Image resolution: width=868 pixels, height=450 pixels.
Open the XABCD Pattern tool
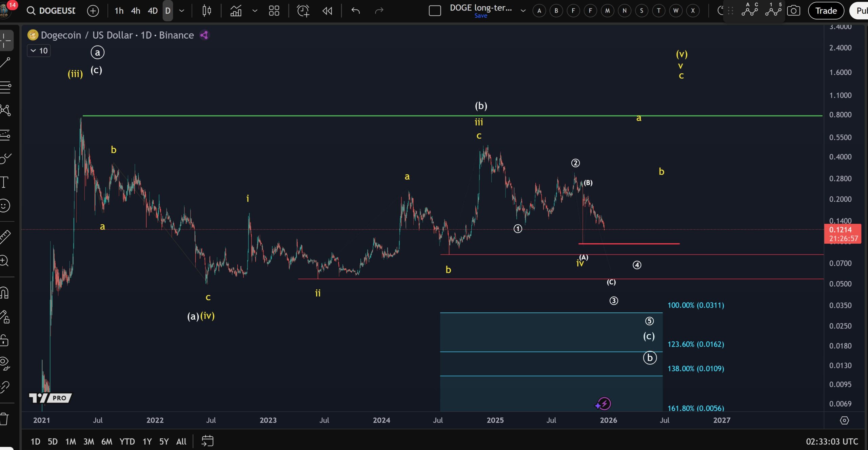click(5, 110)
